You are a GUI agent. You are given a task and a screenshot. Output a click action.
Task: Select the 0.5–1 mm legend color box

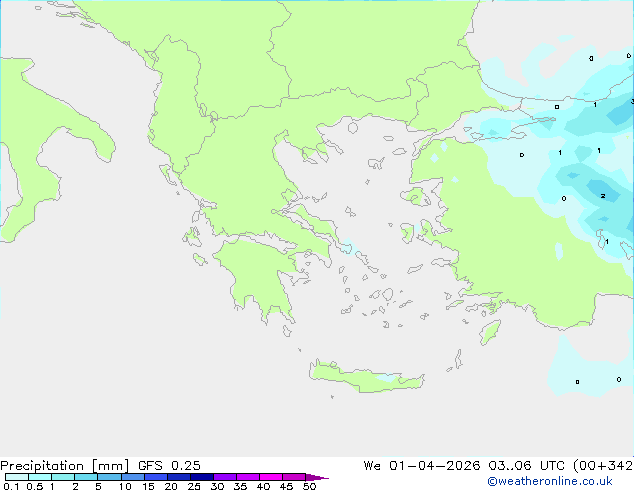(x=40, y=477)
